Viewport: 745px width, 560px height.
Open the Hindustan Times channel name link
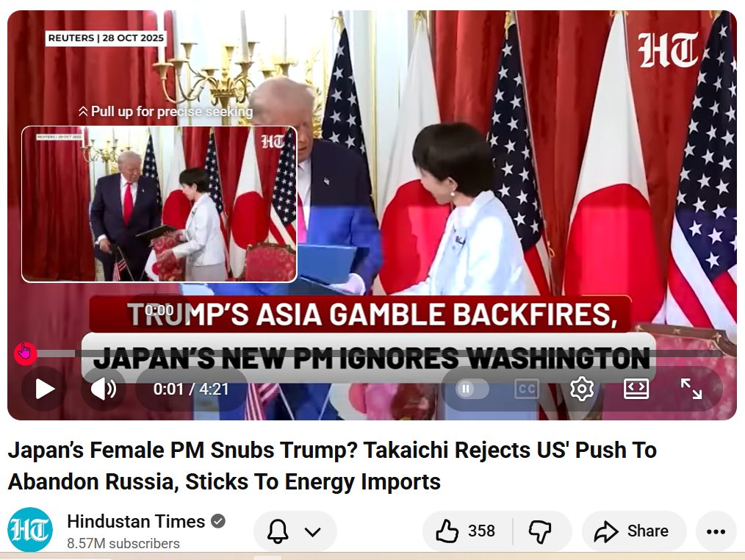point(136,522)
